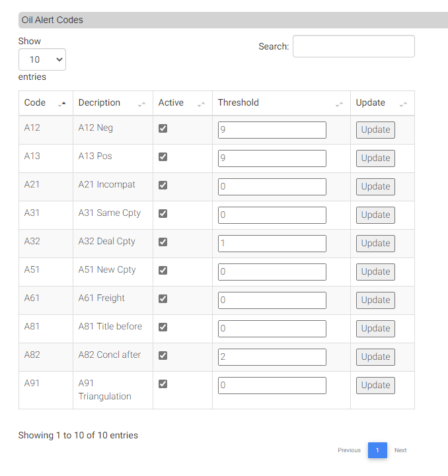Click Update button for A51

[x=376, y=272]
